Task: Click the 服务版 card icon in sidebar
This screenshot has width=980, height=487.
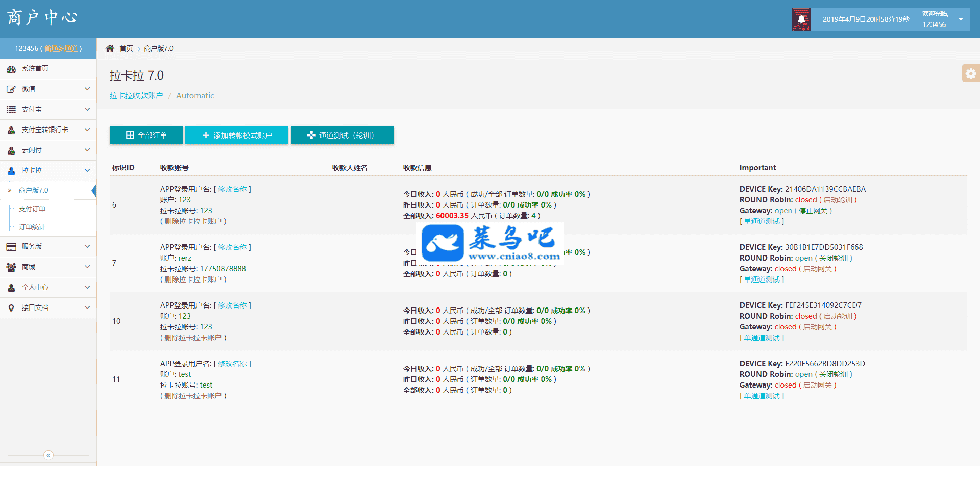Action: click(11, 247)
